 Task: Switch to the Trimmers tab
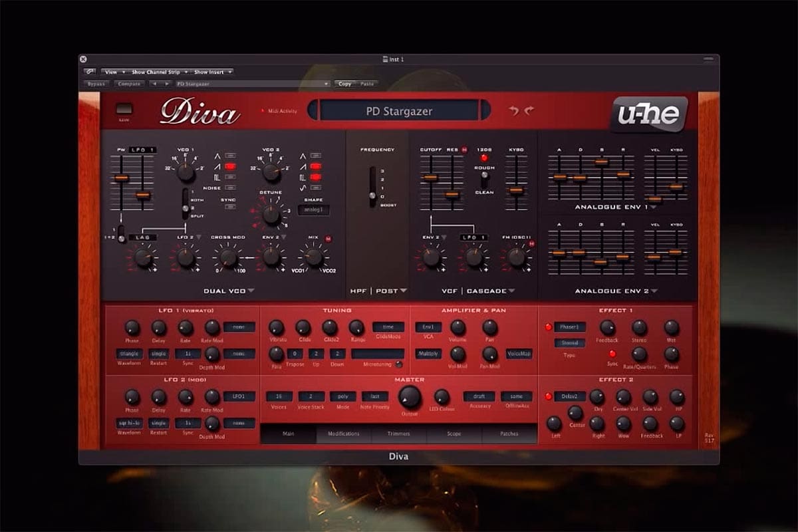(x=399, y=434)
